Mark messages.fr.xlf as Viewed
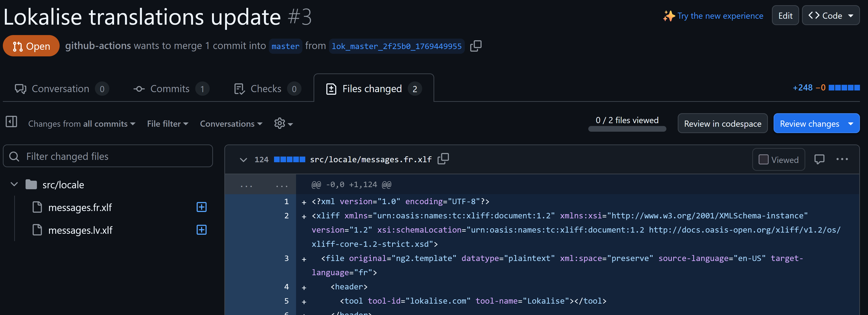The width and height of the screenshot is (868, 315). (x=778, y=159)
